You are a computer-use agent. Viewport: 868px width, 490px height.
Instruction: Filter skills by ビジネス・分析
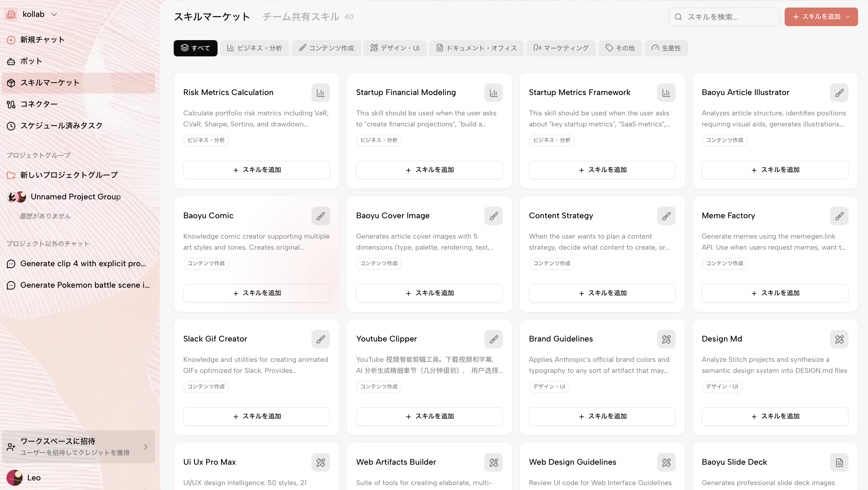[x=254, y=48]
